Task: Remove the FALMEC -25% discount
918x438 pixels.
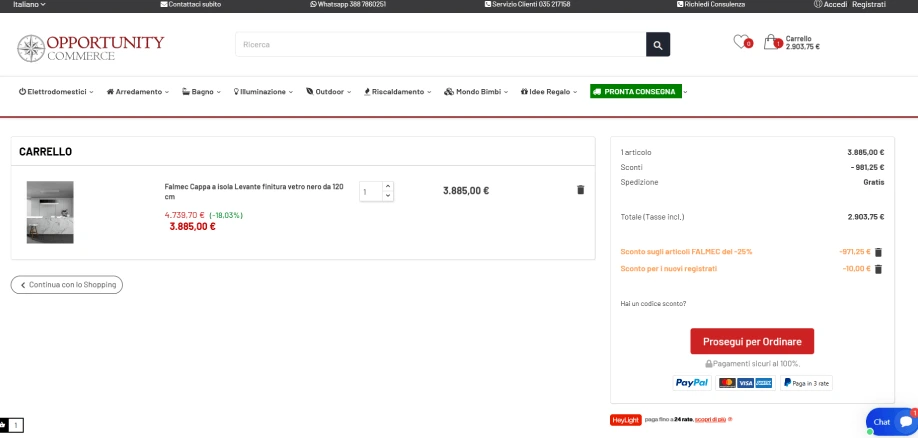Action: pos(878,252)
